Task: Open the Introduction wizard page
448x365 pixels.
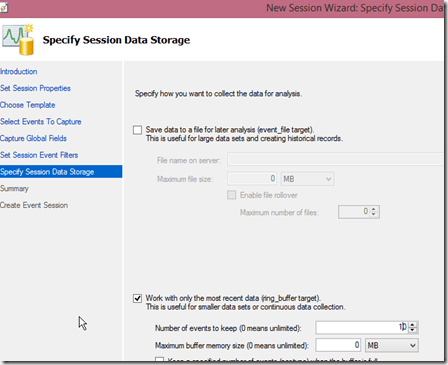Action: [19, 72]
